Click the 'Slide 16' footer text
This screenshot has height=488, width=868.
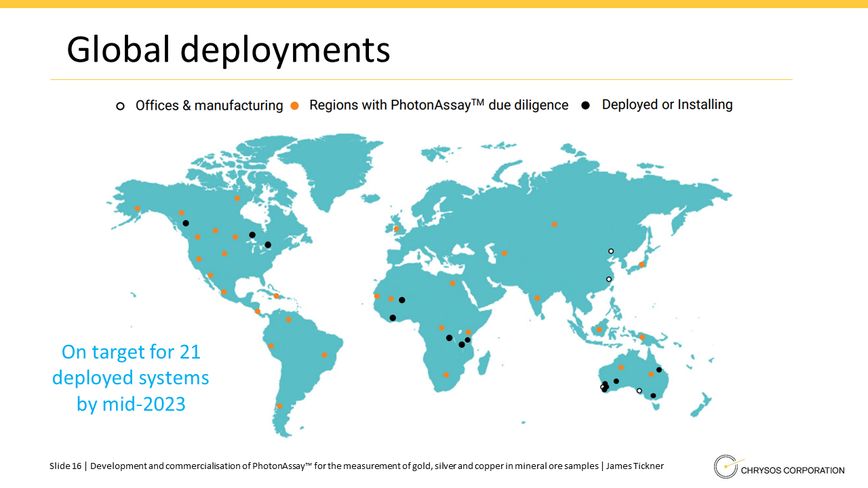(x=65, y=466)
